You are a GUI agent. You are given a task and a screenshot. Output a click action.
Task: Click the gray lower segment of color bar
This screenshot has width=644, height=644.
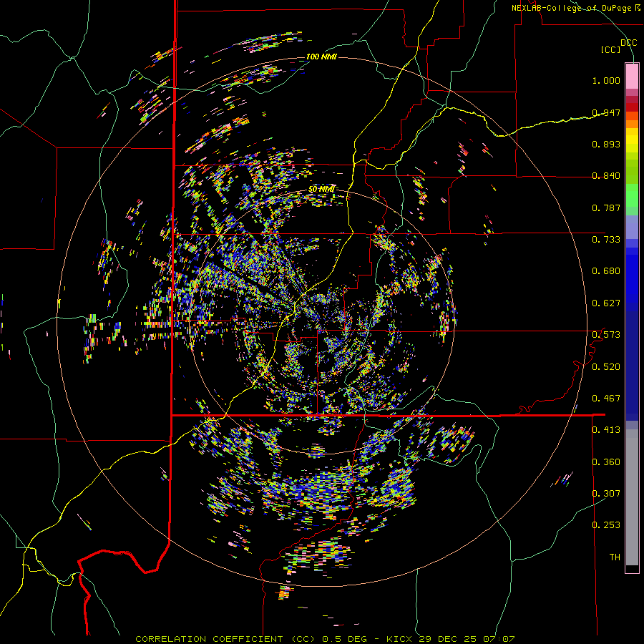pos(632,497)
